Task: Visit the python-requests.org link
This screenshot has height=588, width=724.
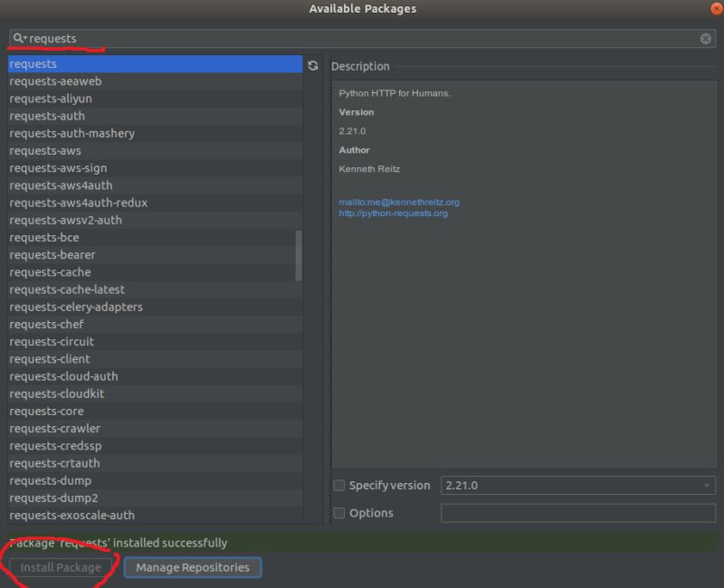Action: (x=391, y=214)
